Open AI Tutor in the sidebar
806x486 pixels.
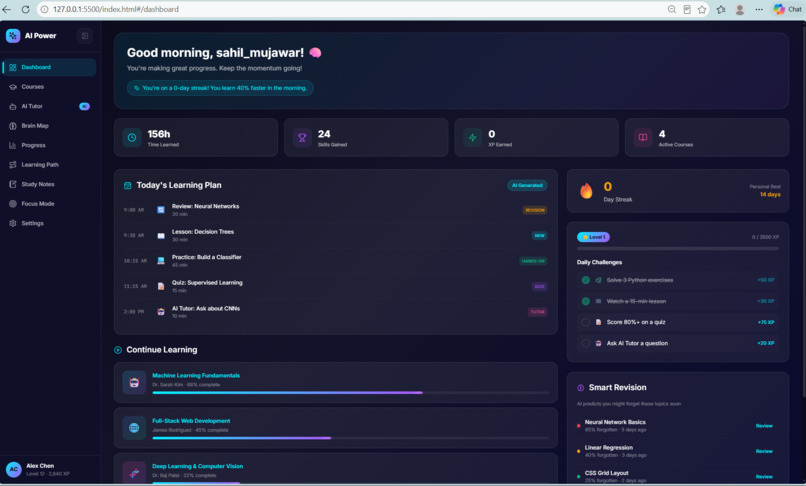point(49,106)
